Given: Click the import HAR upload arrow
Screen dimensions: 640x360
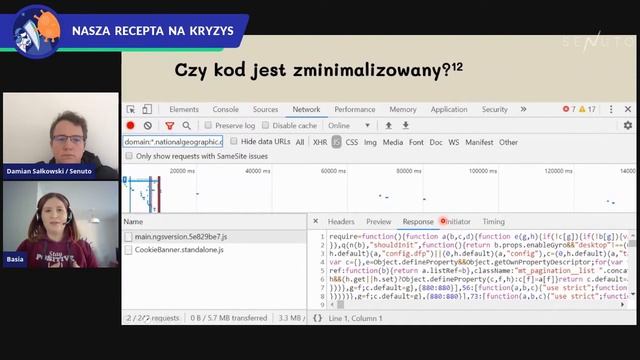Looking at the screenshot, I should 389,125.
